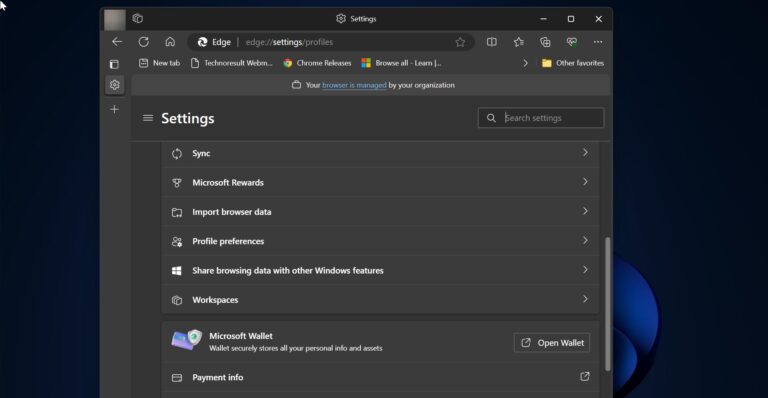Viewport: 768px width, 398px height.
Task: Click the managed browser briefcase icon
Action: 296,85
